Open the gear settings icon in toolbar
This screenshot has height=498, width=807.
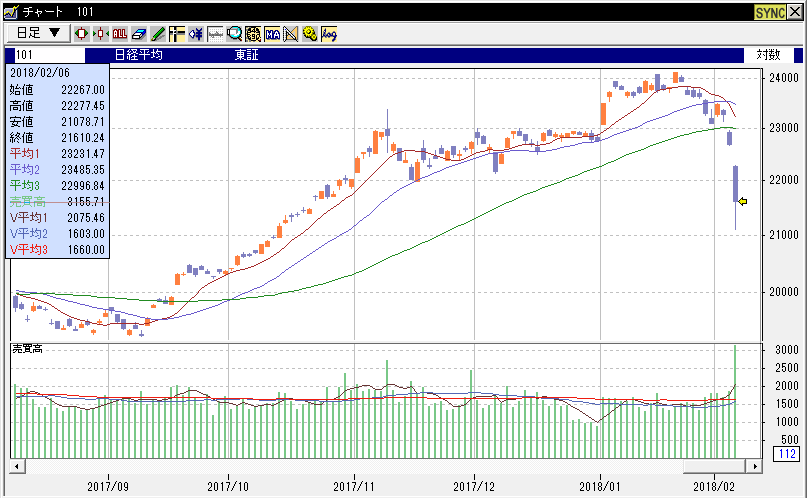tap(310, 33)
